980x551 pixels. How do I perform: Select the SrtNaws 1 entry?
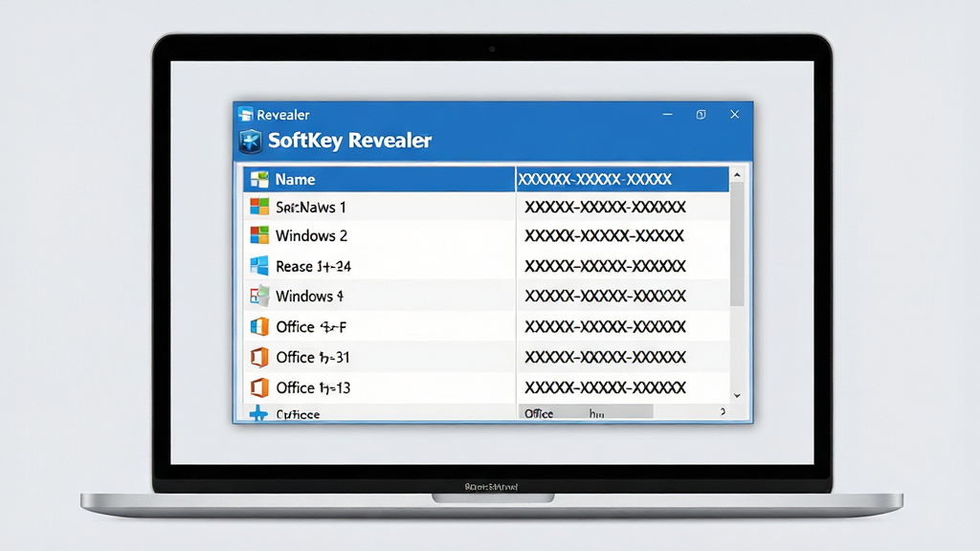379,207
